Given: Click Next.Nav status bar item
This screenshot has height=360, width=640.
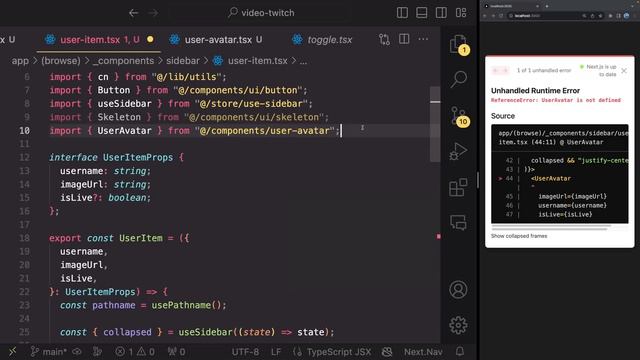Looking at the screenshot, I should pos(423,351).
